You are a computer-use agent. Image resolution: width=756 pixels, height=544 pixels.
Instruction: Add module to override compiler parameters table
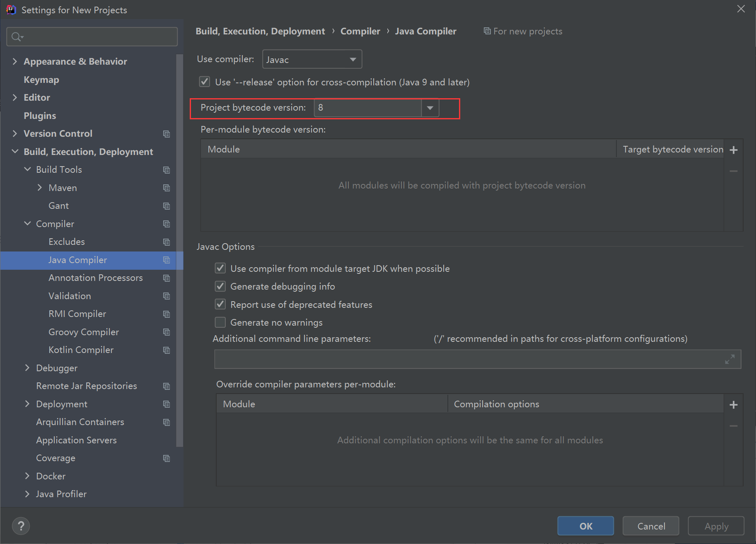click(x=733, y=405)
